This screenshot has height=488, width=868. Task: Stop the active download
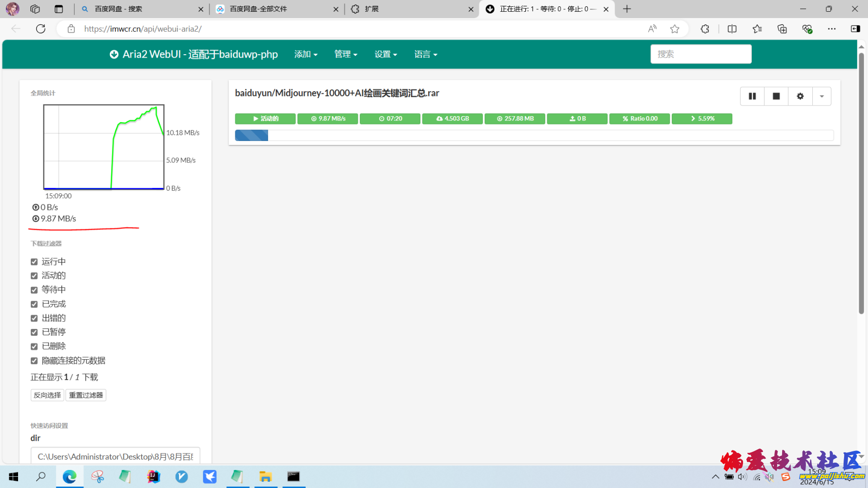pos(776,96)
